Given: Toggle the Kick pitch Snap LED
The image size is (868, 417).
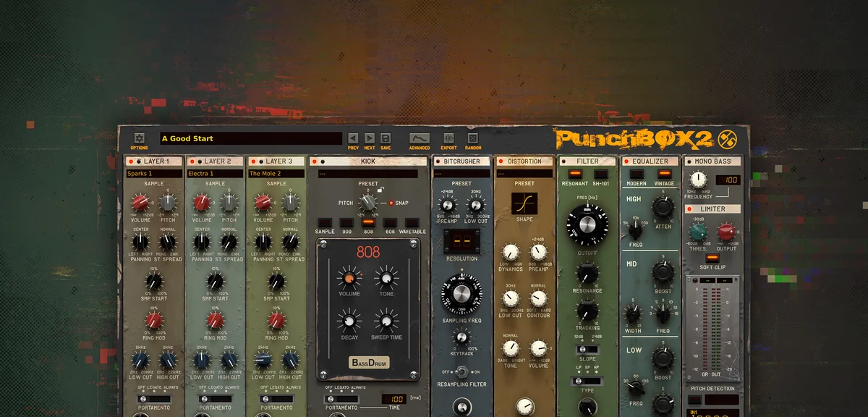Looking at the screenshot, I should (391, 203).
